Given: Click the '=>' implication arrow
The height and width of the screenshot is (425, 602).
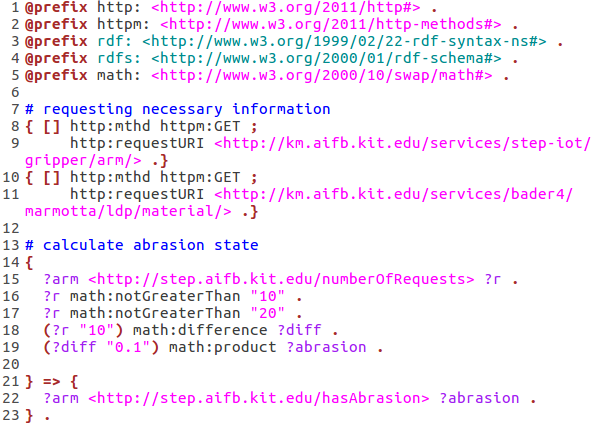Looking at the screenshot, I should click(61, 381).
